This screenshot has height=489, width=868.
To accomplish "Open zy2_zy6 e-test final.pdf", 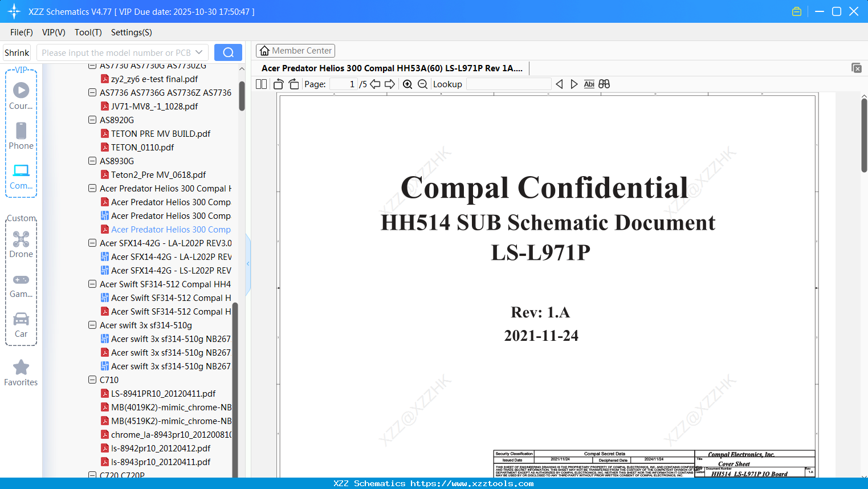I will point(154,79).
